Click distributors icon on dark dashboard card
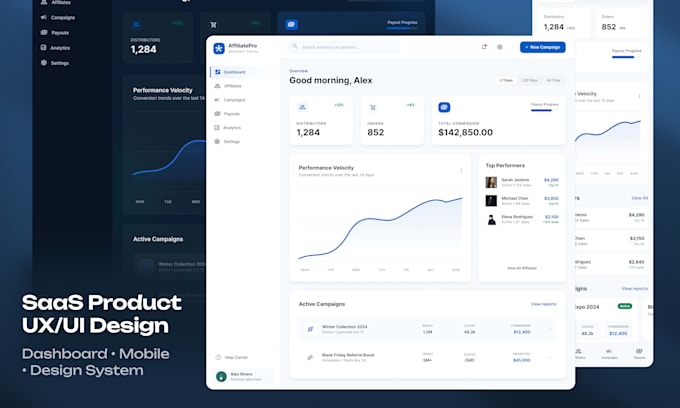This screenshot has height=408, width=680. 136,25
